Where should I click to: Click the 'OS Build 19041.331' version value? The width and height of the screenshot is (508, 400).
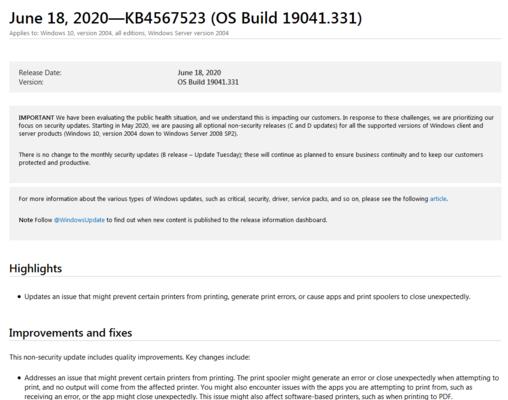(208, 82)
